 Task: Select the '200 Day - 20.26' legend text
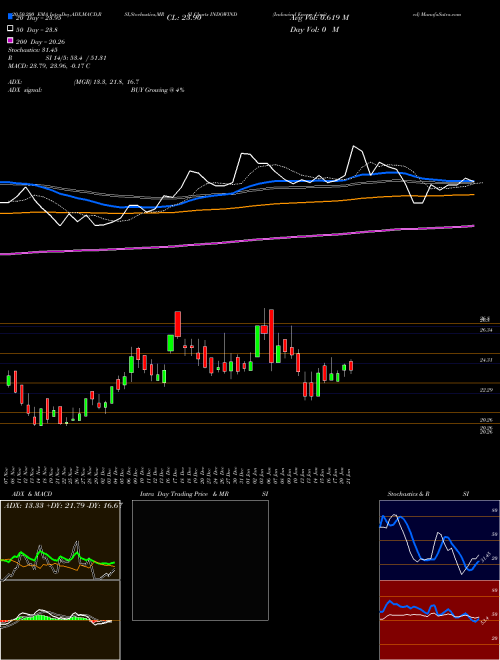(x=40, y=42)
